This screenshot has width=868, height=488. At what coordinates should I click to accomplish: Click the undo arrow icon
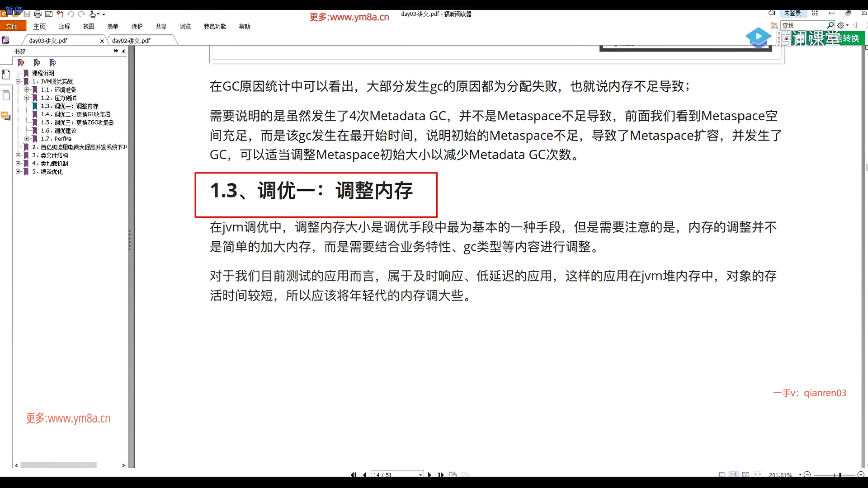71,14
